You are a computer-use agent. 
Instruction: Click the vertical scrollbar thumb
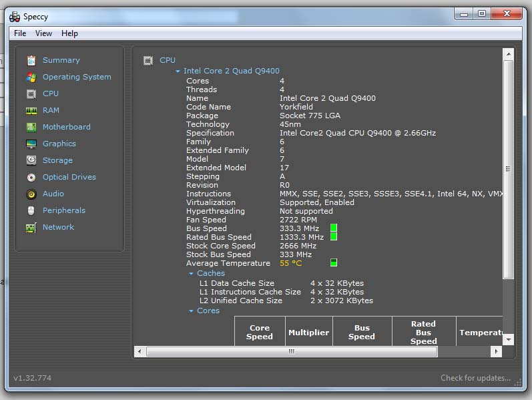click(x=508, y=169)
